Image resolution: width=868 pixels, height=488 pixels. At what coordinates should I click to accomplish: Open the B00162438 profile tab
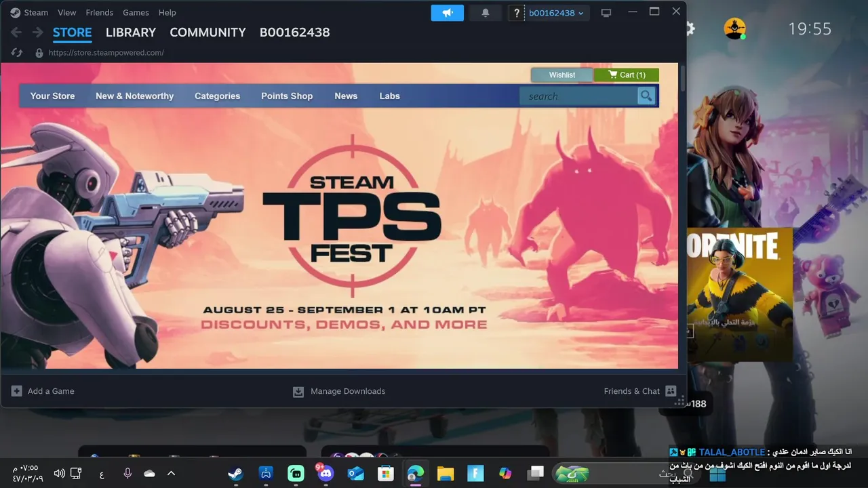[x=294, y=33]
